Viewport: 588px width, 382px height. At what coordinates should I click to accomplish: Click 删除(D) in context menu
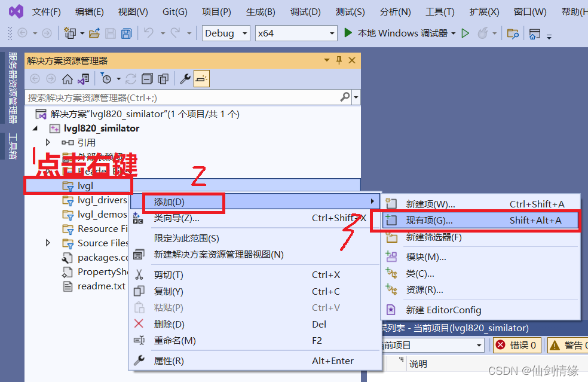point(255,324)
